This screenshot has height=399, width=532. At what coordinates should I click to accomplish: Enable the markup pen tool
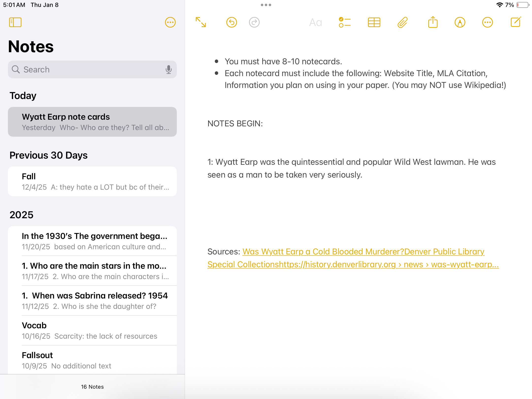(460, 22)
